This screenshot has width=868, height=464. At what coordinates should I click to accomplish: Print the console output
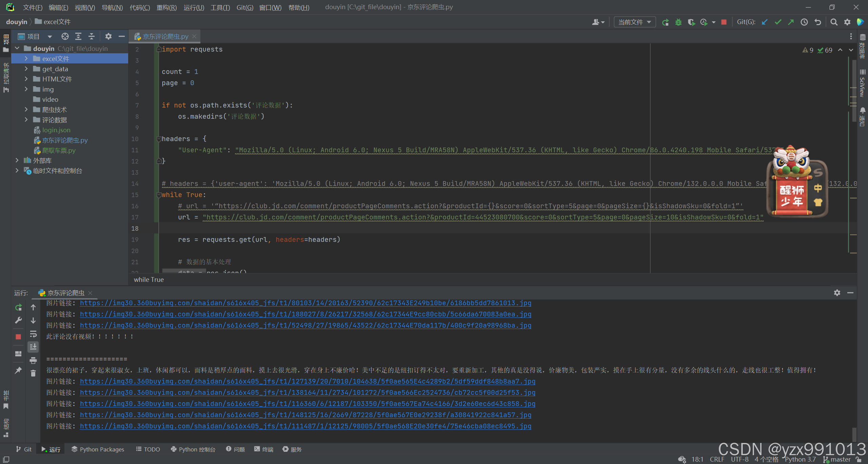click(33, 360)
